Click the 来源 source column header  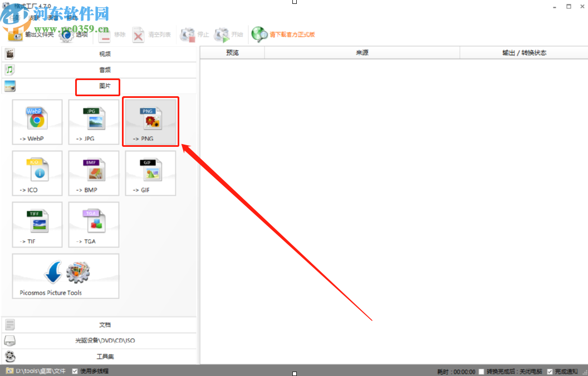(362, 53)
